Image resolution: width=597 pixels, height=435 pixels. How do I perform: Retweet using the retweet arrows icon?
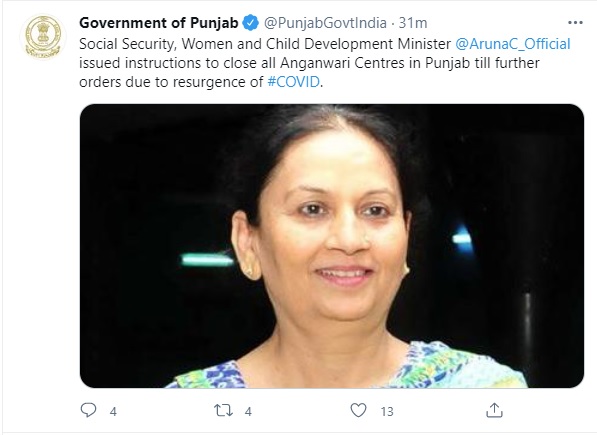pos(223,410)
